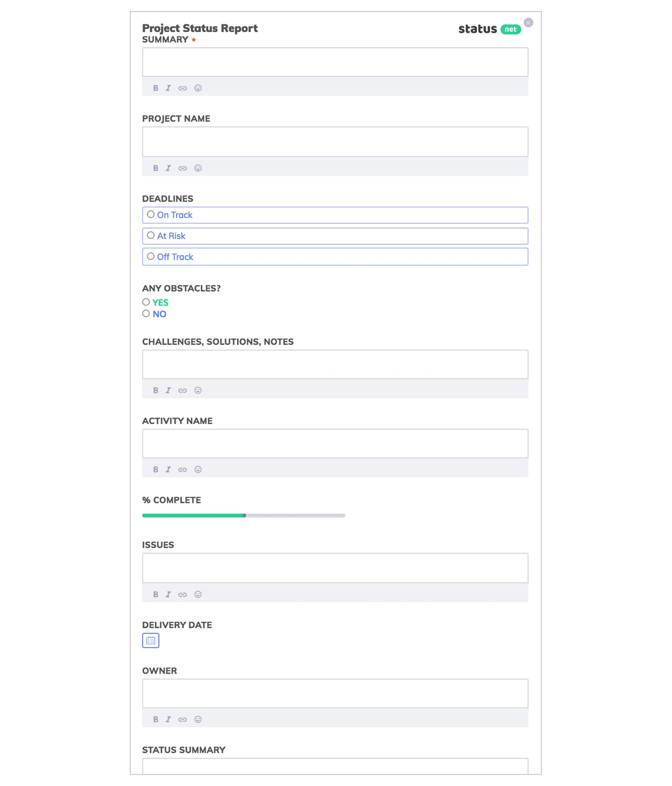Viewport: 672px width, 786px height.
Task: Click Bold icon under Summary field
Action: 156,88
